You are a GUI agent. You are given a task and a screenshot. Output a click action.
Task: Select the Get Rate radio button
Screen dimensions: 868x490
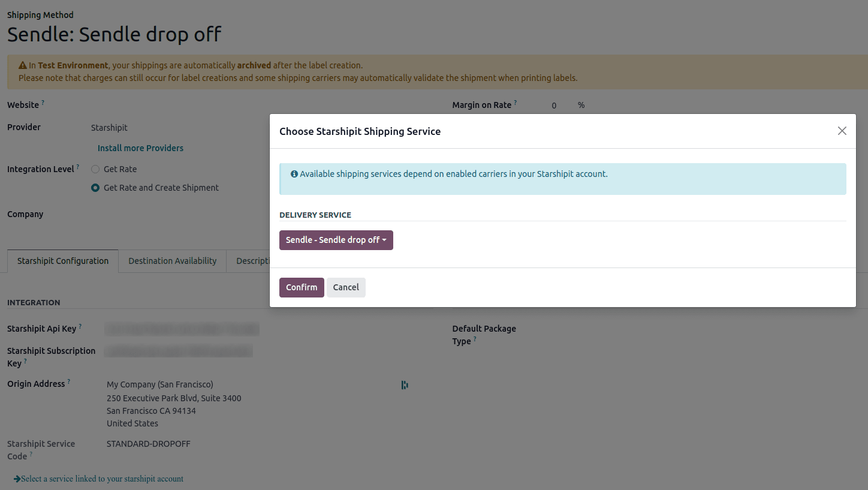click(95, 169)
